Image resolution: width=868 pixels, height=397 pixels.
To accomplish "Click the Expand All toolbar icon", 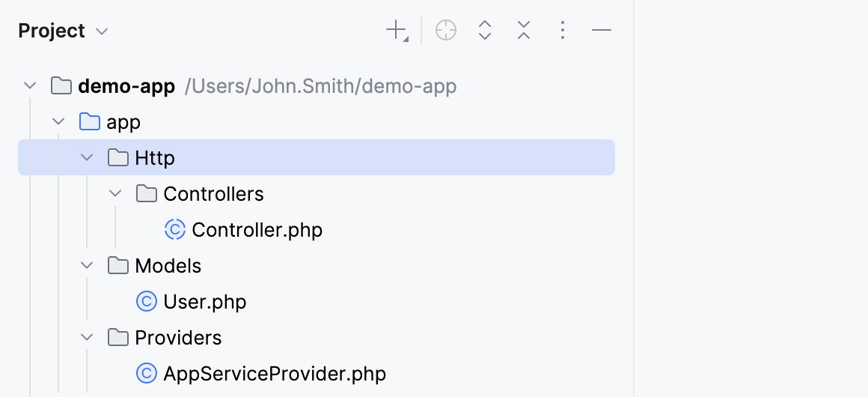I will coord(485,31).
